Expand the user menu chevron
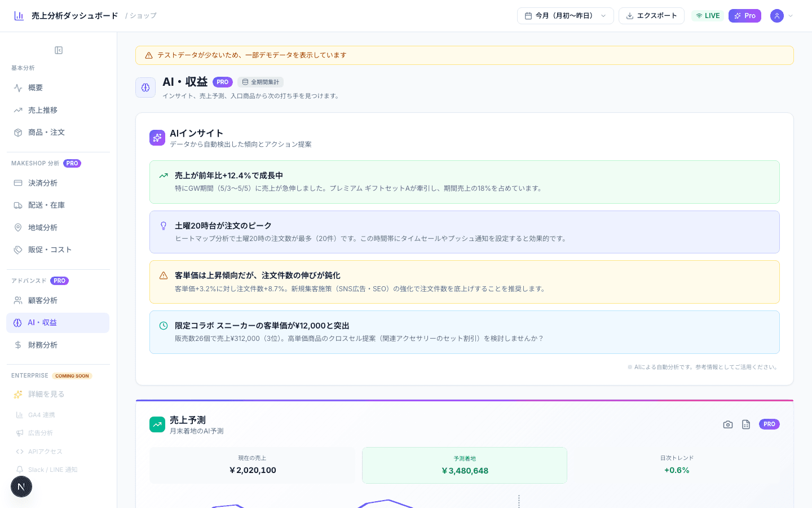Image resolution: width=812 pixels, height=508 pixels. pos(791,16)
